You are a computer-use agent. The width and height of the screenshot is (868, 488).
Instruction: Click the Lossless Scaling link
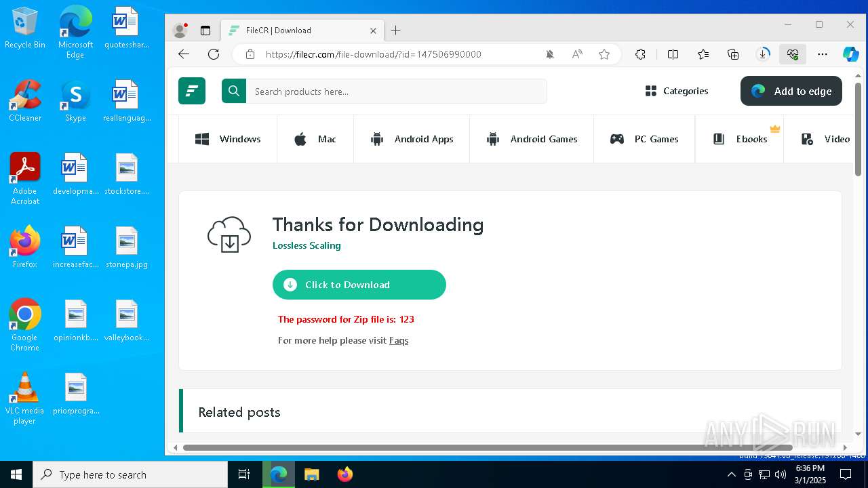coord(307,245)
